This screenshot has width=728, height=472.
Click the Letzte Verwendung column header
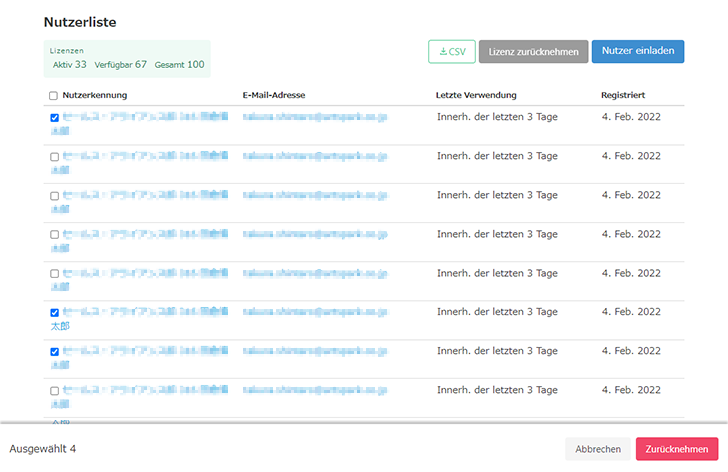point(476,95)
